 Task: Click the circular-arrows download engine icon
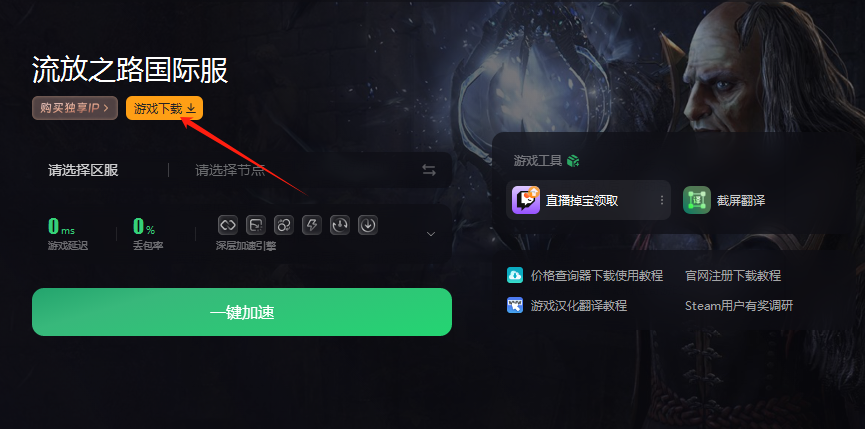tap(340, 224)
